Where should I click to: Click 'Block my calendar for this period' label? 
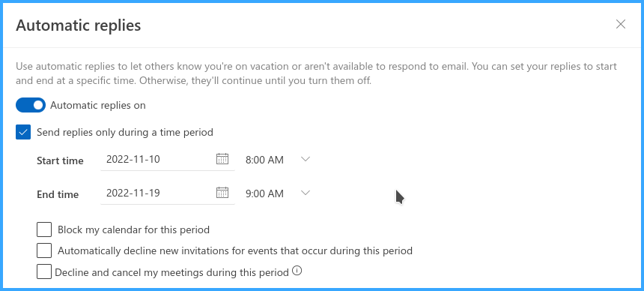[133, 229]
